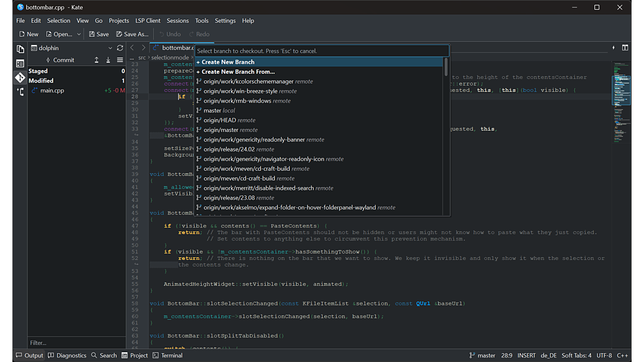
Task: Pull changes using the download arrow icon
Action: 108,60
